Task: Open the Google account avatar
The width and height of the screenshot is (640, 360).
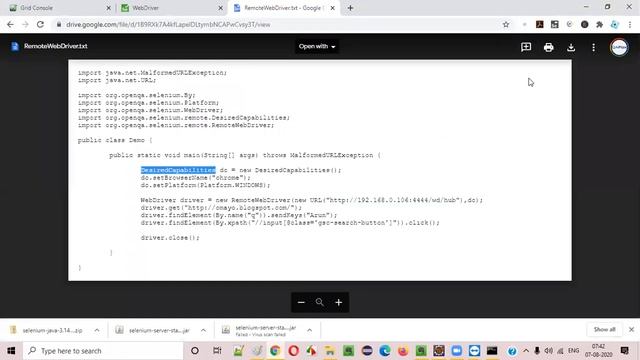Action: (x=619, y=47)
